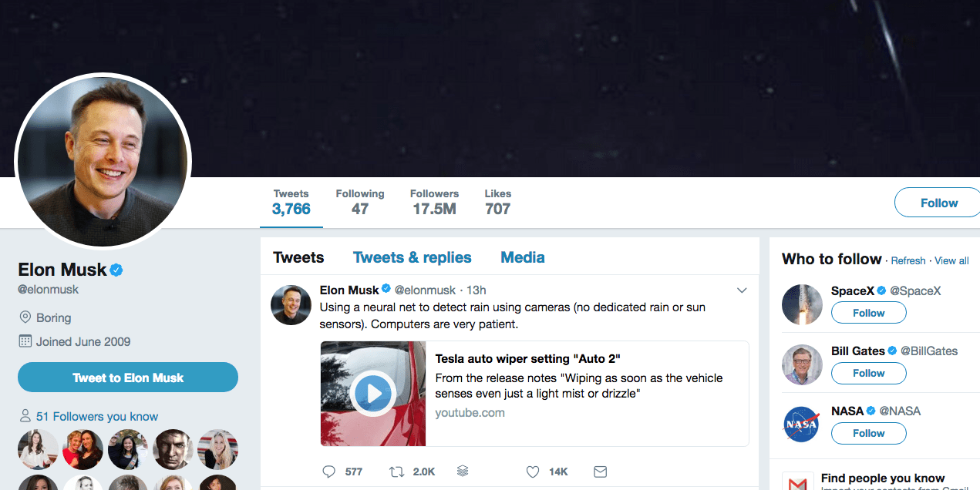Switch to Tweets & replies tab
Viewport: 980px width, 490px height.
click(x=412, y=257)
